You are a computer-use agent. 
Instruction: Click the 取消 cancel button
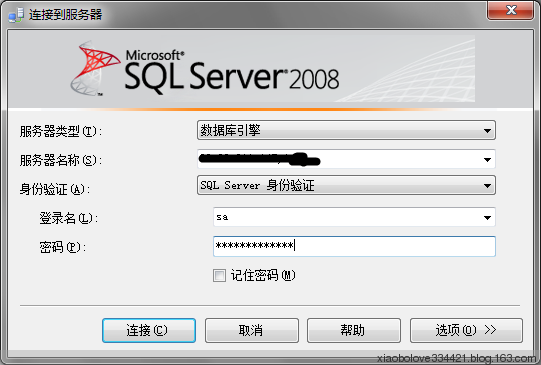pyautogui.click(x=252, y=331)
